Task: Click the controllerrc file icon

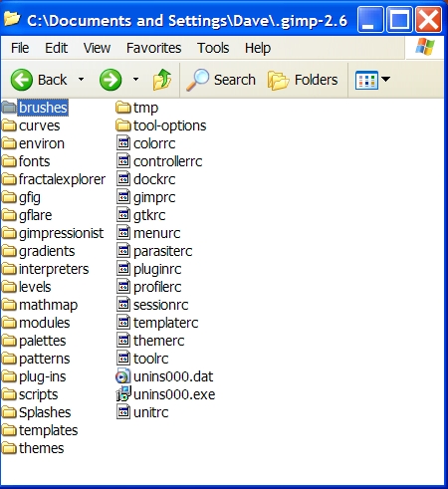Action: [x=123, y=161]
